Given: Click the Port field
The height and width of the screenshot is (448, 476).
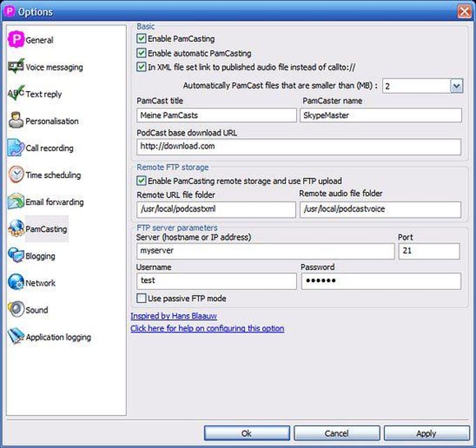Looking at the screenshot, I should pyautogui.click(x=429, y=251).
